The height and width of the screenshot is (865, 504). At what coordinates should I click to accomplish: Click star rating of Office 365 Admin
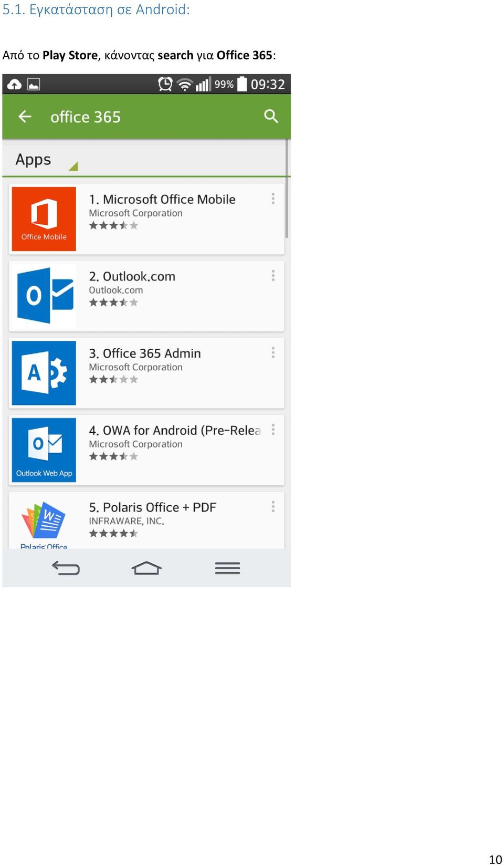click(113, 379)
